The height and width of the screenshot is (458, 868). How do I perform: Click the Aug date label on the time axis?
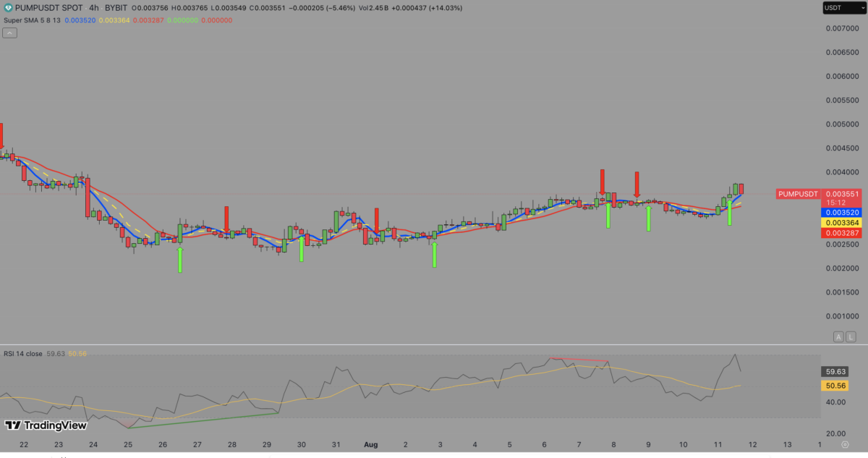coord(370,444)
